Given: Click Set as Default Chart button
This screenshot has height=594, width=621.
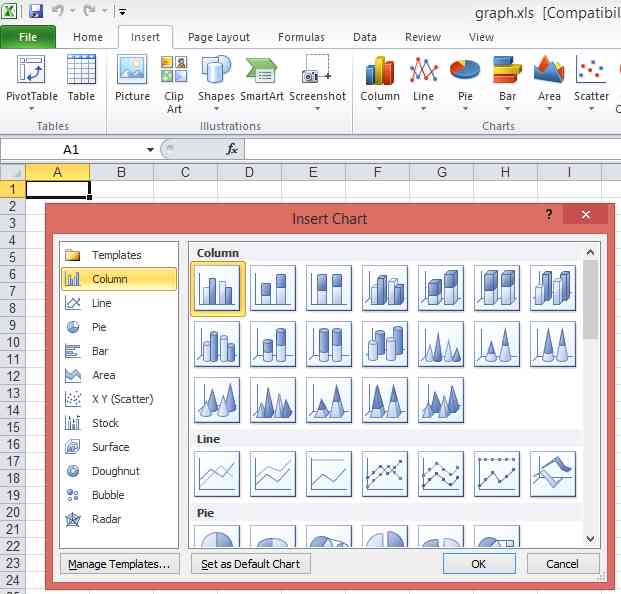Looking at the screenshot, I should point(250,564).
